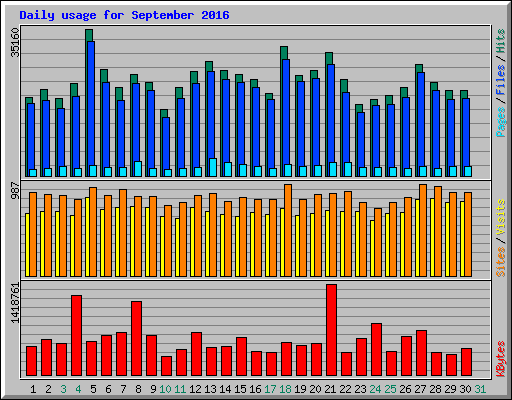The height and width of the screenshot is (400, 512).
Task: Click the cyan pages bar for day 8
Action: (x=138, y=169)
